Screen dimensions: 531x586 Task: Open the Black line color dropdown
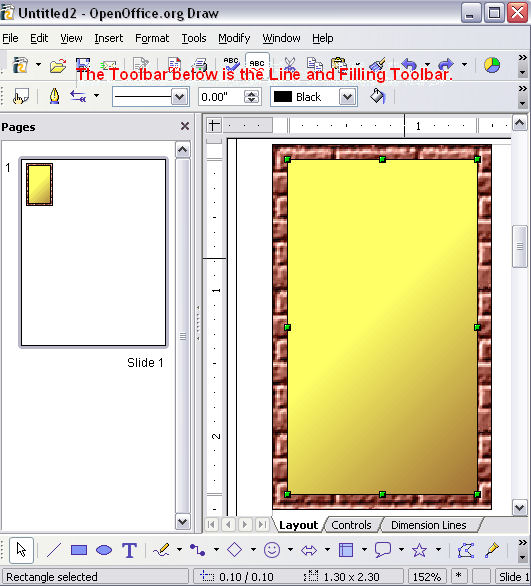[348, 97]
